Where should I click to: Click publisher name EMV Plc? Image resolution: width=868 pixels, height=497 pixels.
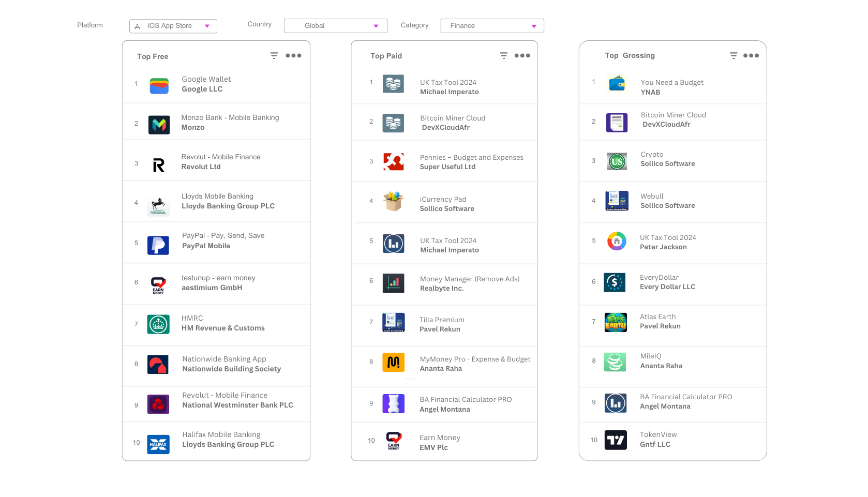(x=433, y=447)
